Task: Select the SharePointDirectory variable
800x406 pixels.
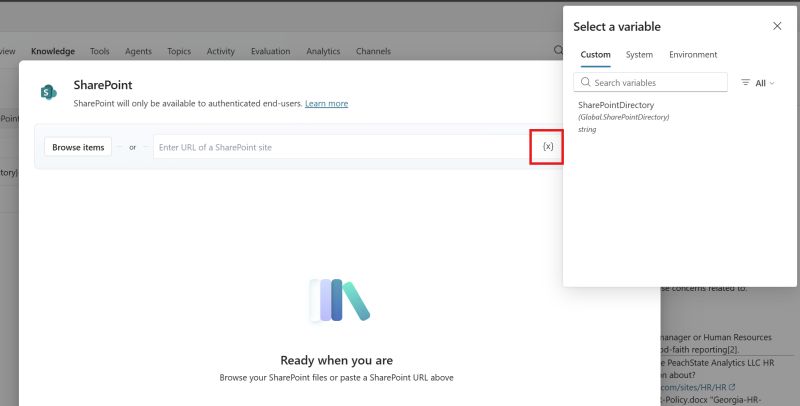Action: (x=623, y=117)
